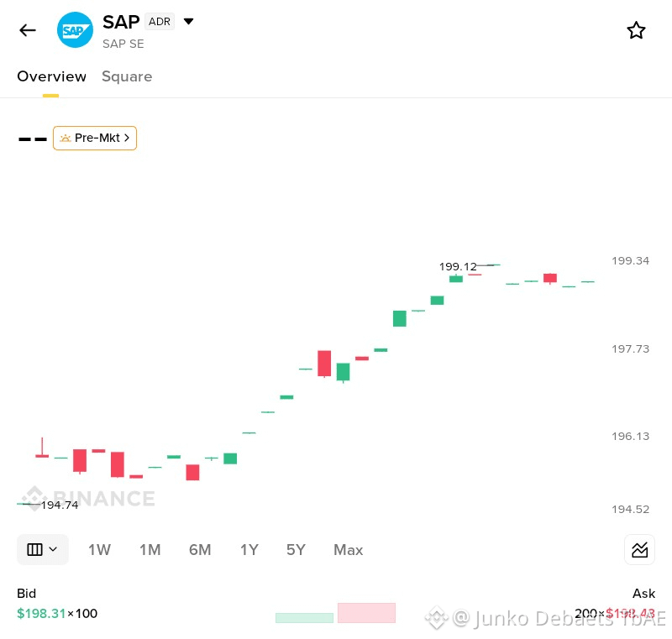
Task: Tap the SAP company logo
Action: point(75,30)
